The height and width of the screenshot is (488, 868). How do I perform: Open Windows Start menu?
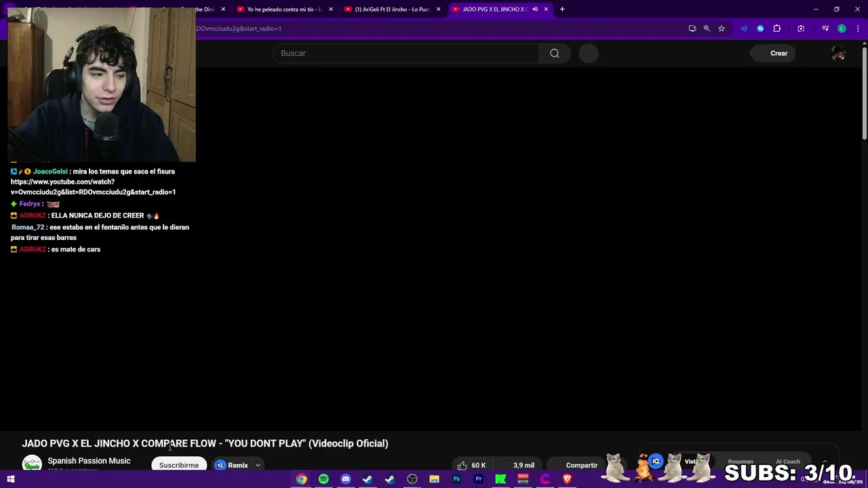11,479
